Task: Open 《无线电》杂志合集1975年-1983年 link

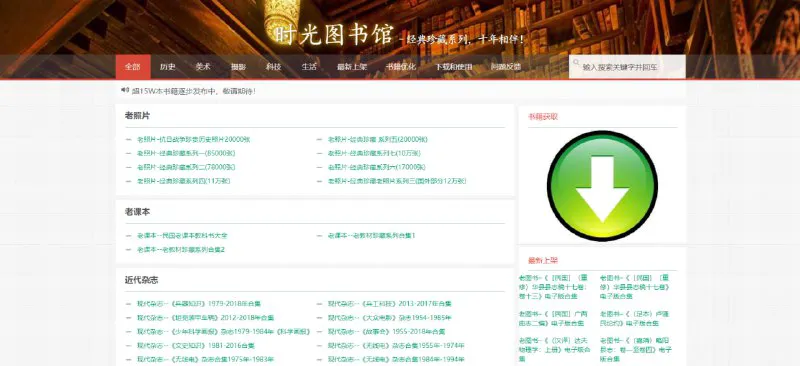Action: (205, 359)
